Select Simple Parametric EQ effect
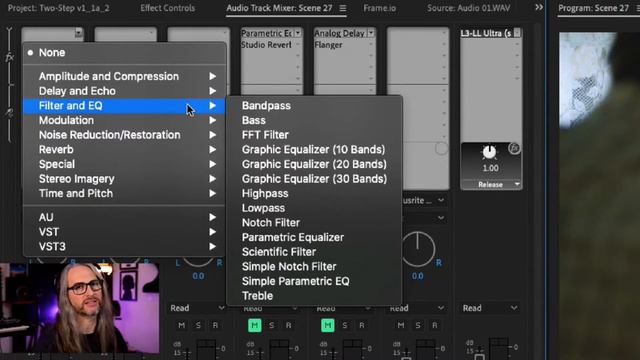Screen dimensions: 640x360 (314, 282)
